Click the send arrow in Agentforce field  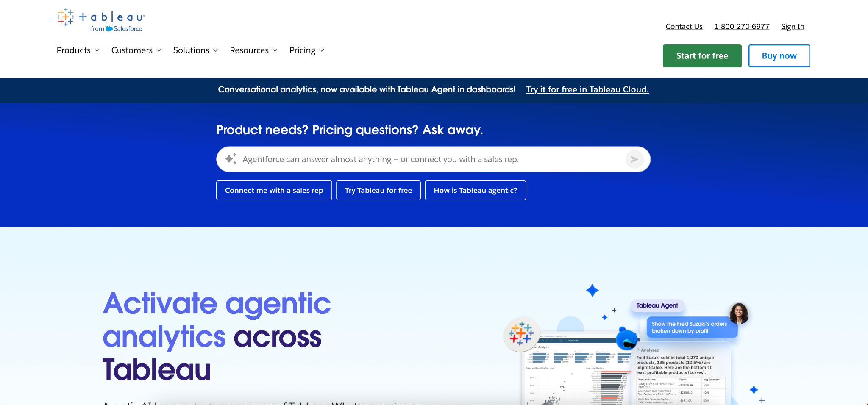[634, 159]
